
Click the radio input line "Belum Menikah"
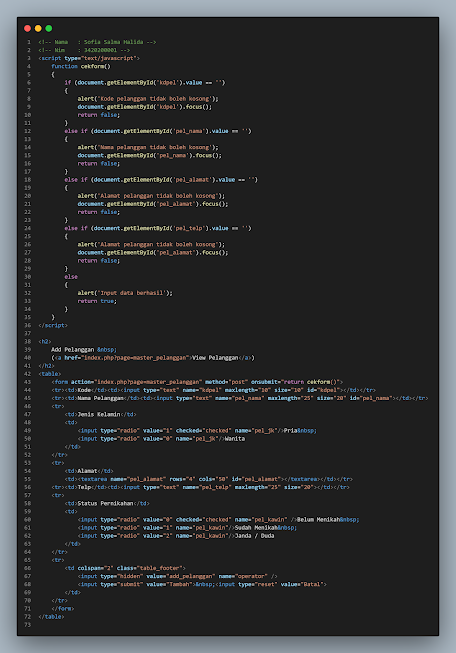tap(218, 520)
